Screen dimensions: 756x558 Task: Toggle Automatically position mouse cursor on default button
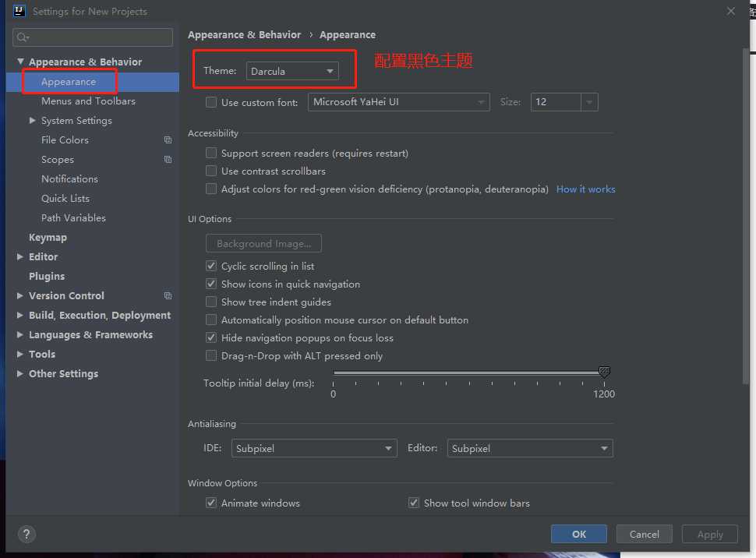pyautogui.click(x=211, y=320)
